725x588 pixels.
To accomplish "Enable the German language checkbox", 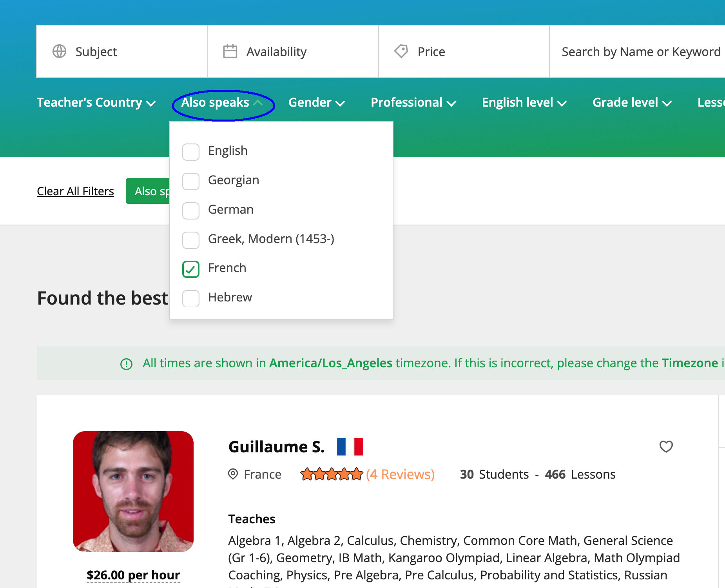I will pos(191,211).
